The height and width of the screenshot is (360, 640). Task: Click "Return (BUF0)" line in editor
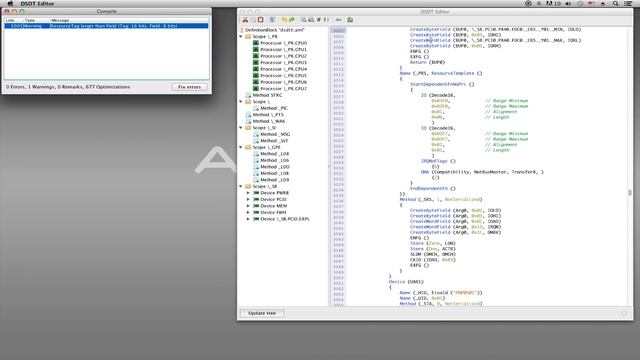427,62
